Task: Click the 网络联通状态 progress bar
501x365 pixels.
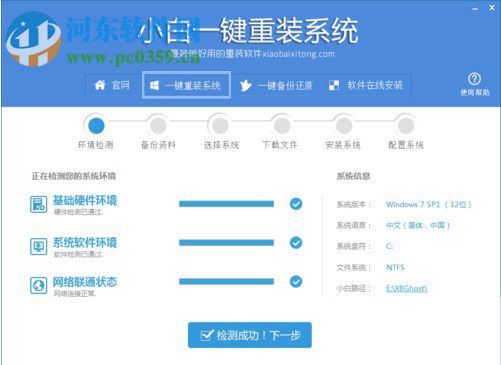Action: click(x=226, y=282)
